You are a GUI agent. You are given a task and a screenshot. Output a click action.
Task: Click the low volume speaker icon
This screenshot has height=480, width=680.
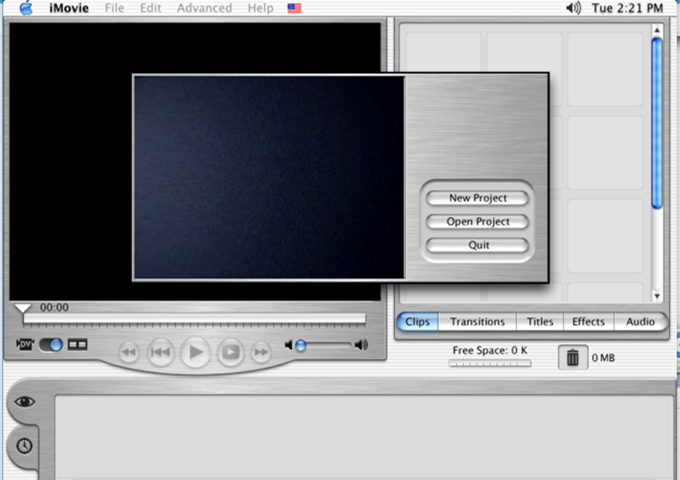pos(288,345)
